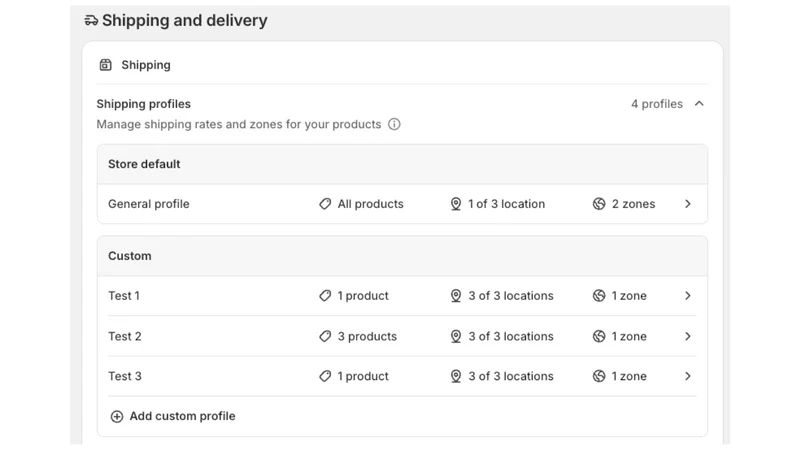Click the location pin icon in Test 2 row
The width and height of the screenshot is (800, 450).
click(456, 336)
